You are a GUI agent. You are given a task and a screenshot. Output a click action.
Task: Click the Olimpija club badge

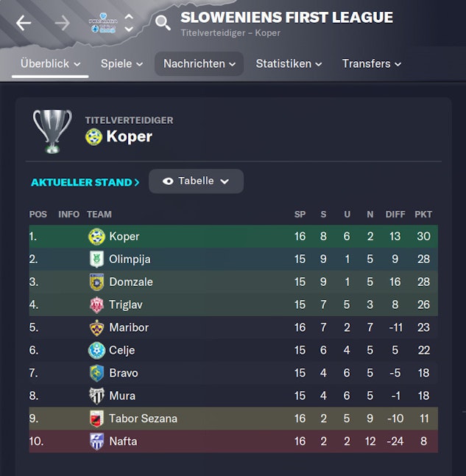coord(96,259)
